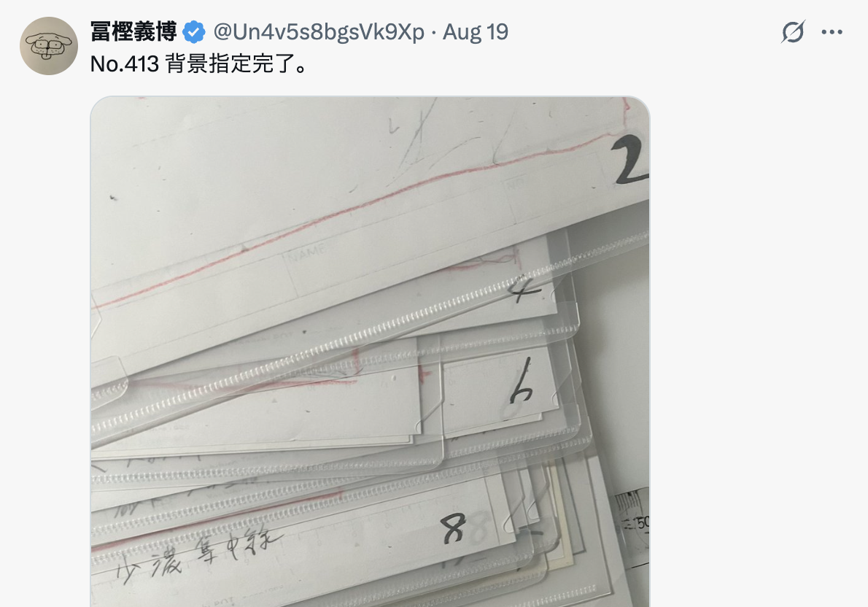Open display name 冨樫義博 profile
Image resolution: width=868 pixels, height=607 pixels.
click(x=133, y=31)
